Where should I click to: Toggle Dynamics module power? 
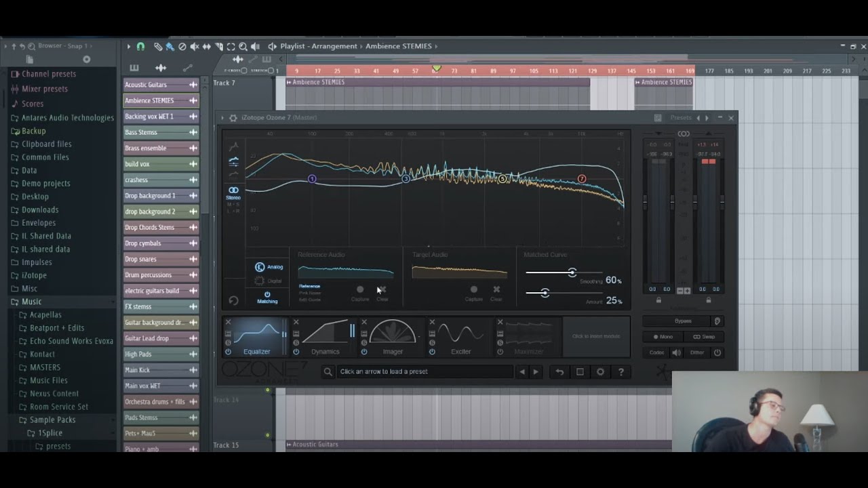296,352
